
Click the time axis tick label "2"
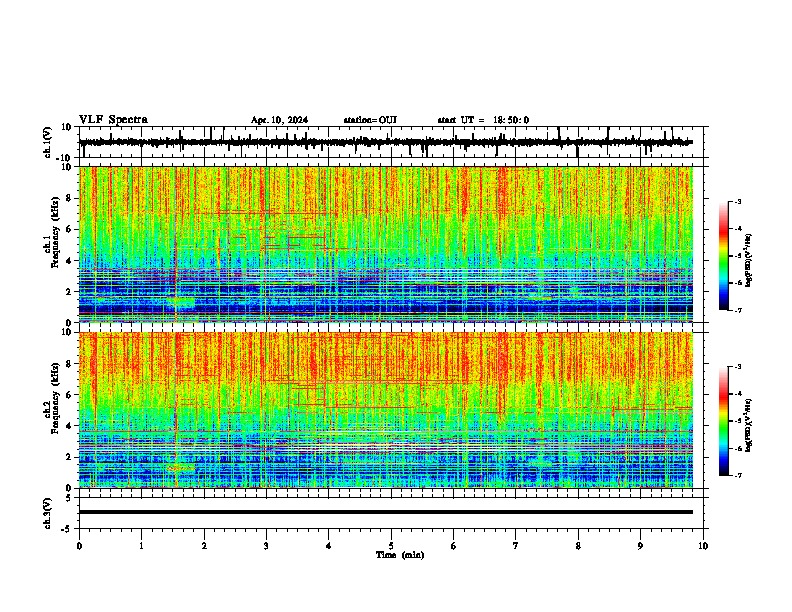click(x=204, y=546)
